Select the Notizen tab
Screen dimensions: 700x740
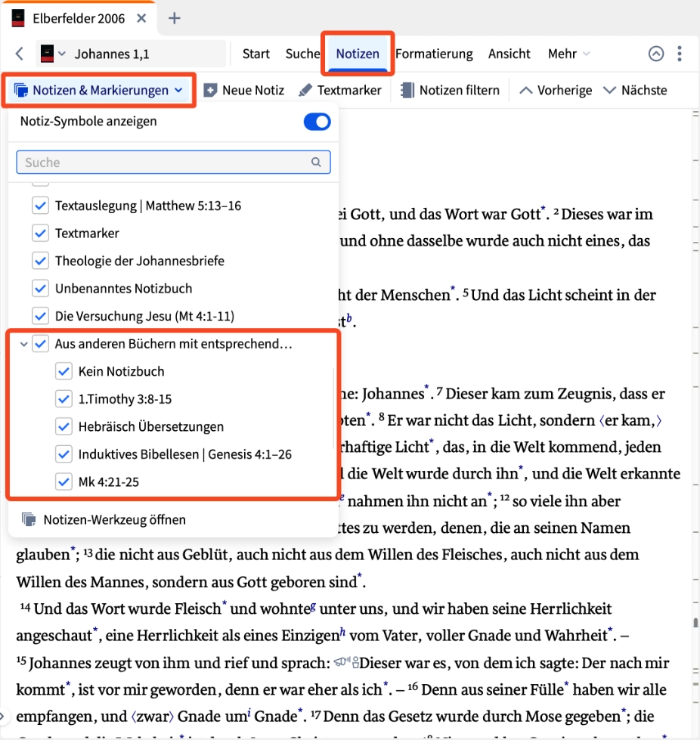point(358,54)
